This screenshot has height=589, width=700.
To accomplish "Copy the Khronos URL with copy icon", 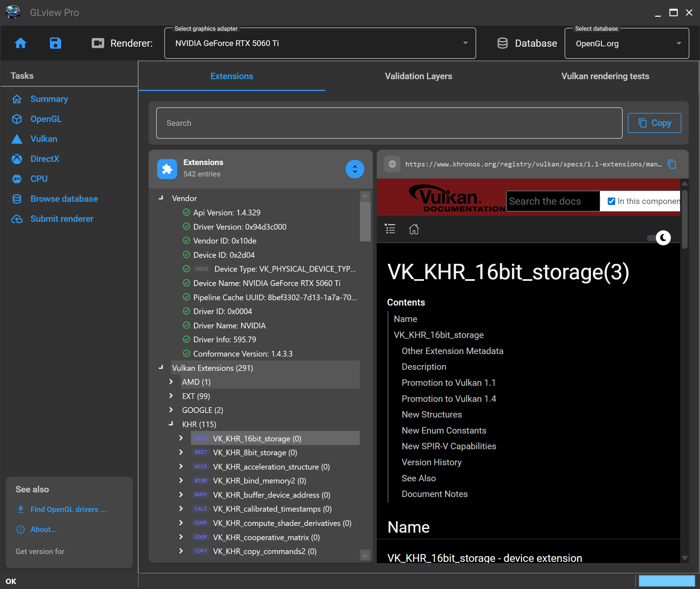I will point(672,164).
